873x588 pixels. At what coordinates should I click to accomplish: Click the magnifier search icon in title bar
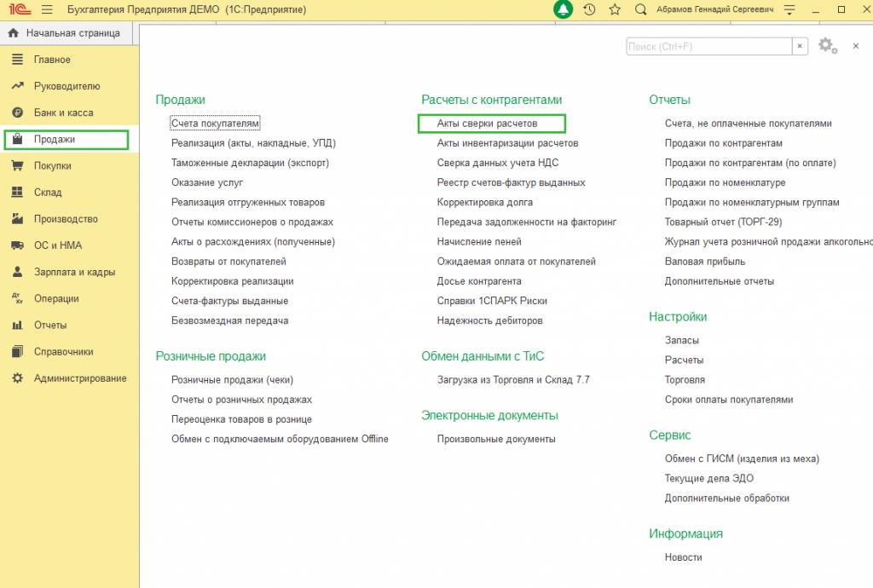641,9
